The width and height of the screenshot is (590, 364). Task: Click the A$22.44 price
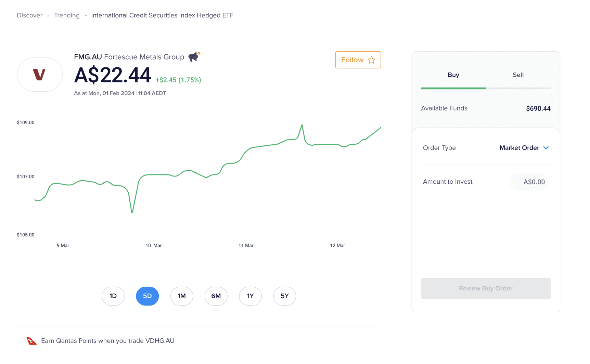[113, 75]
